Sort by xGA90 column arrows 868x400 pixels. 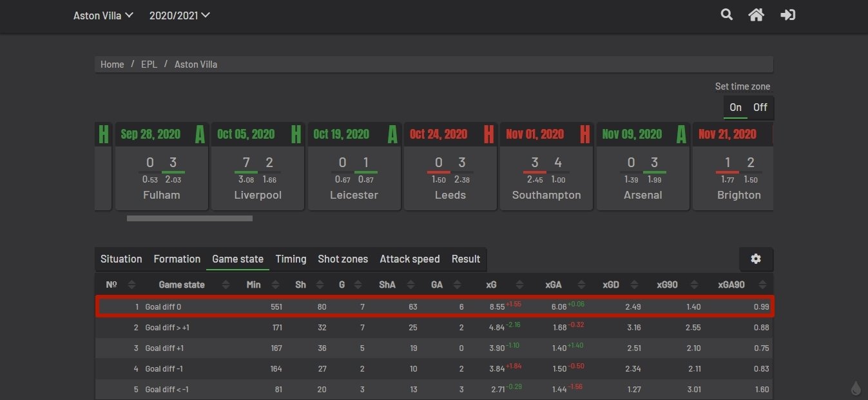coord(763,285)
